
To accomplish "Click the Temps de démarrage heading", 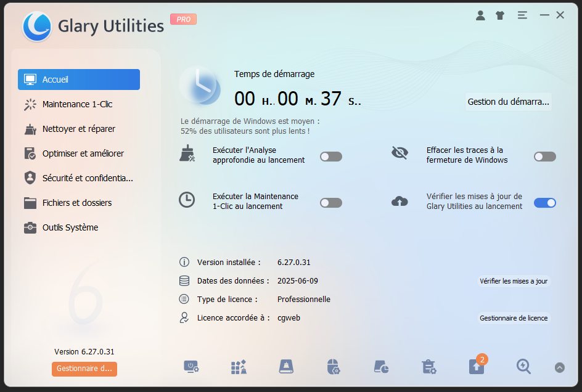I will point(274,74).
